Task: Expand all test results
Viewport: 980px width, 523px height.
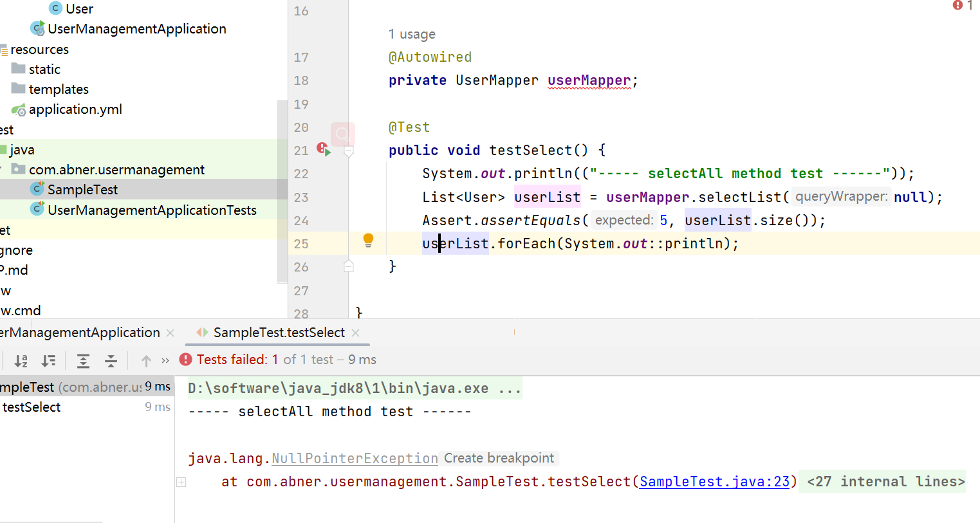Action: (x=83, y=361)
